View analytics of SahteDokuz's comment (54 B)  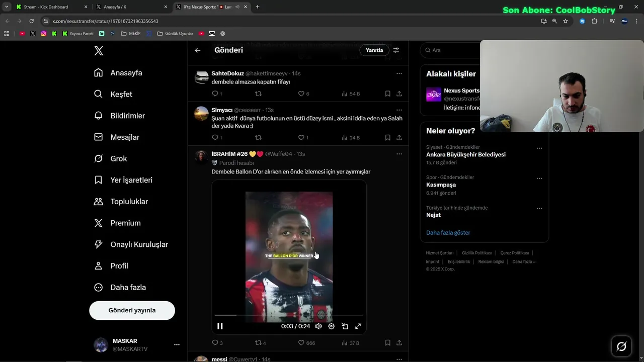pyautogui.click(x=351, y=94)
